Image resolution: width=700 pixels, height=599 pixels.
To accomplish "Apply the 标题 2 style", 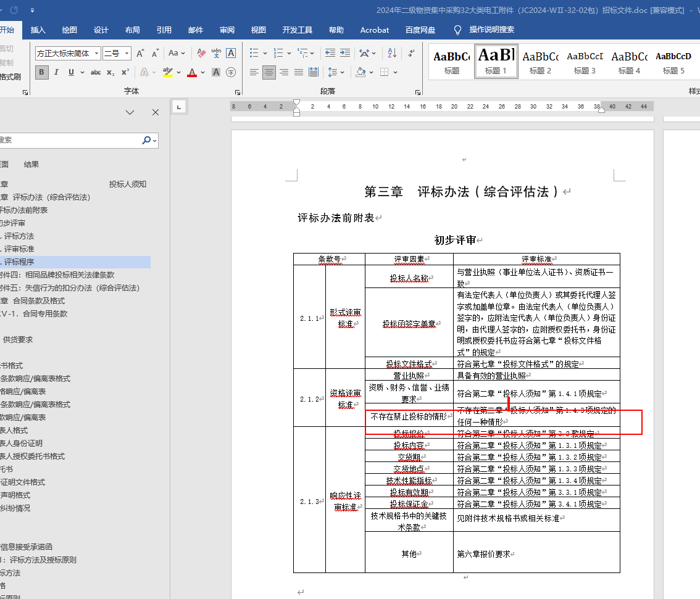I will point(540,62).
